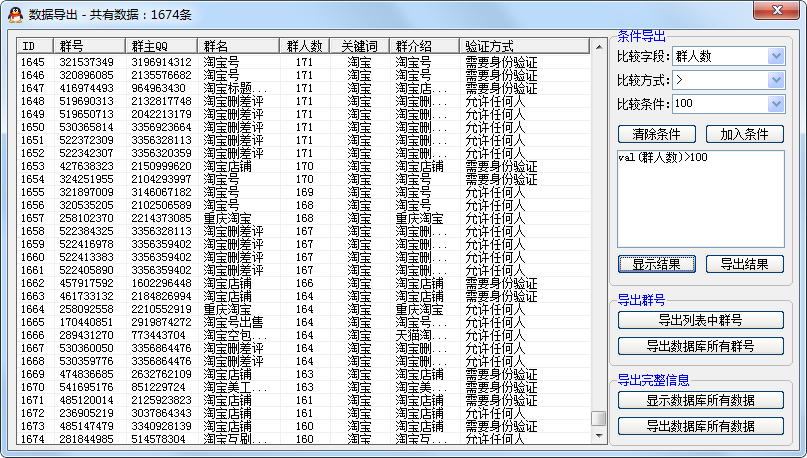Click 导出数据库所有数据 button

tap(700, 426)
